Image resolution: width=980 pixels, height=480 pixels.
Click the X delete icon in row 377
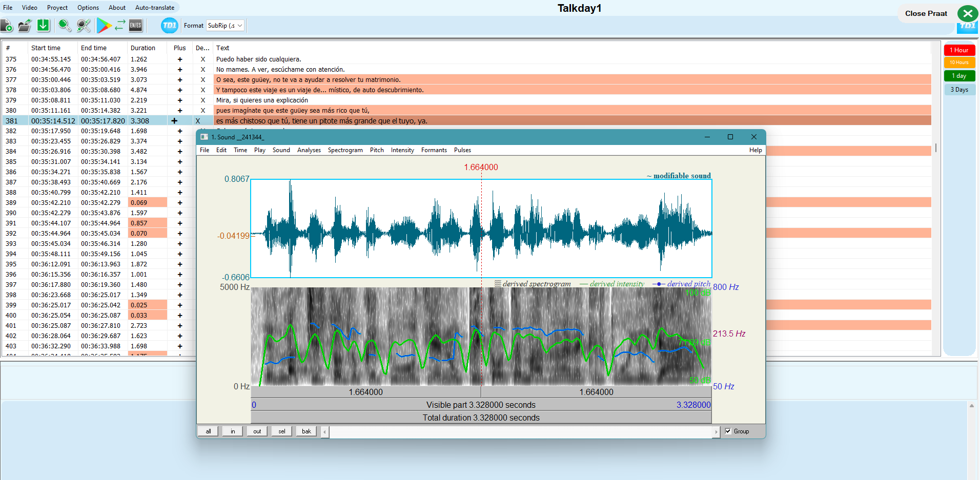click(203, 80)
